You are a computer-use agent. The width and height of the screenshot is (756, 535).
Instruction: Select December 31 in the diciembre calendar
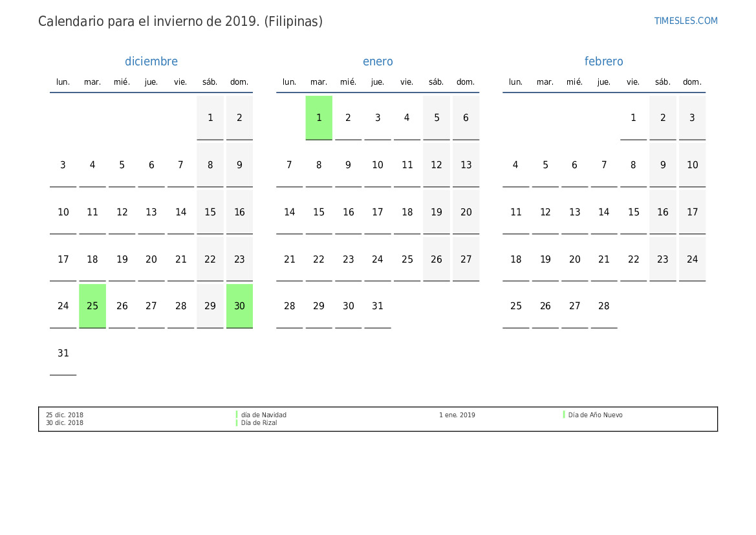tap(63, 353)
